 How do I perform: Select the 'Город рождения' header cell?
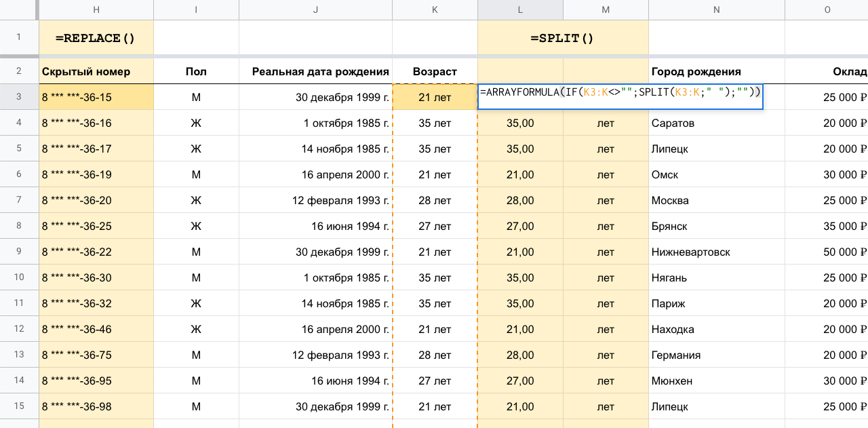pyautogui.click(x=717, y=71)
